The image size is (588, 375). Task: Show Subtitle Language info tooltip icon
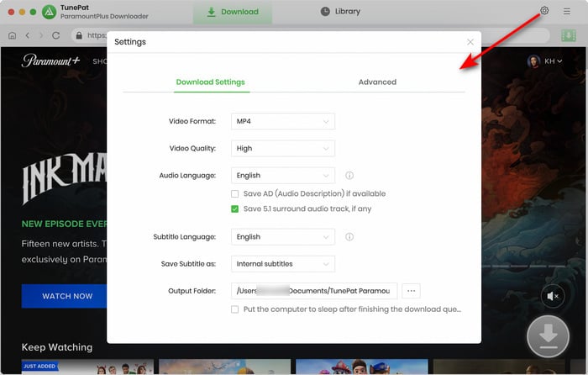click(349, 237)
